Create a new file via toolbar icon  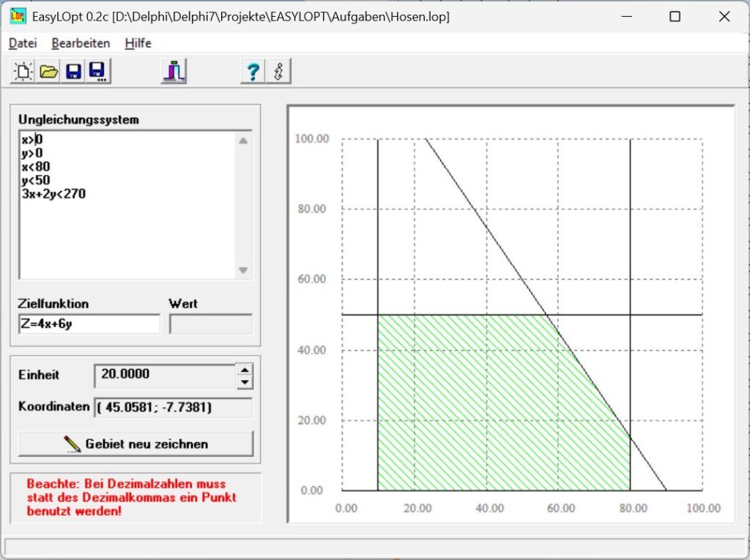(23, 72)
